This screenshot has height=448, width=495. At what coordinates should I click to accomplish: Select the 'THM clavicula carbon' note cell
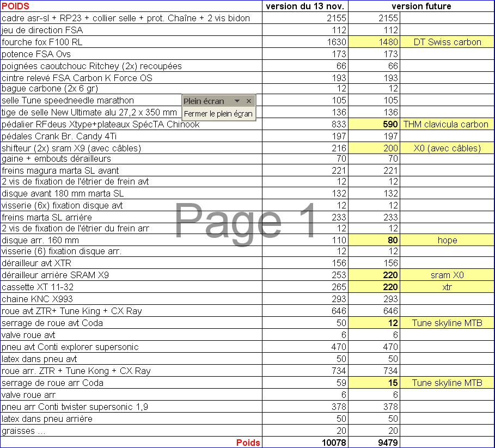point(447,124)
